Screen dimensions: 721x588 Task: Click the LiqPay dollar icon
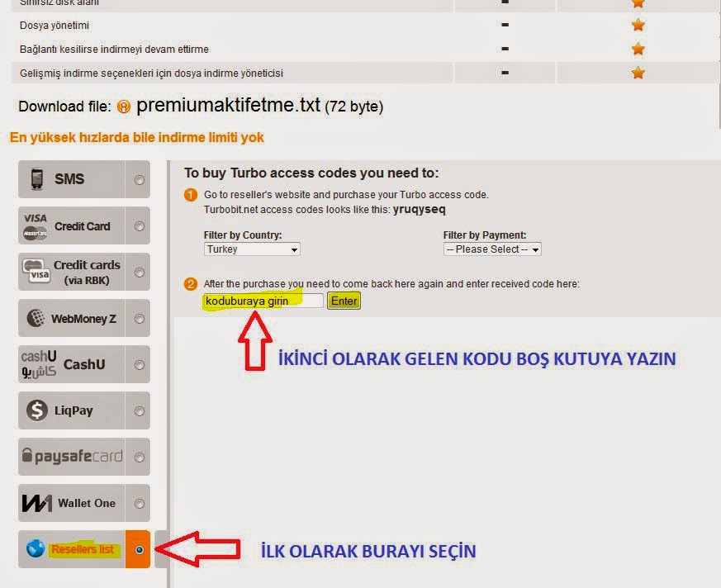[37, 410]
